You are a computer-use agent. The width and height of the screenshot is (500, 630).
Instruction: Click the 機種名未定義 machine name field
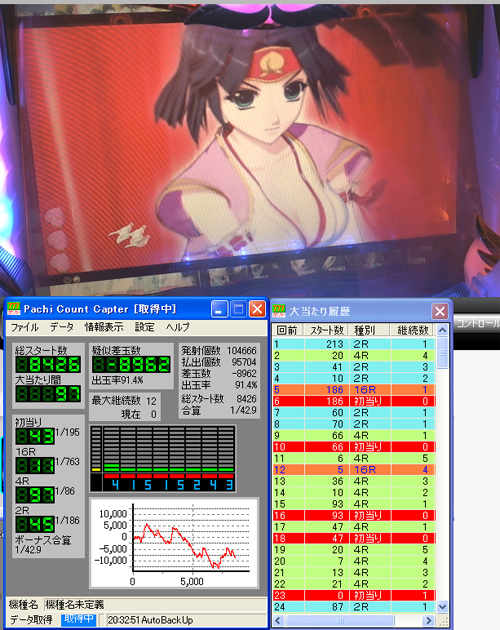pos(155,604)
